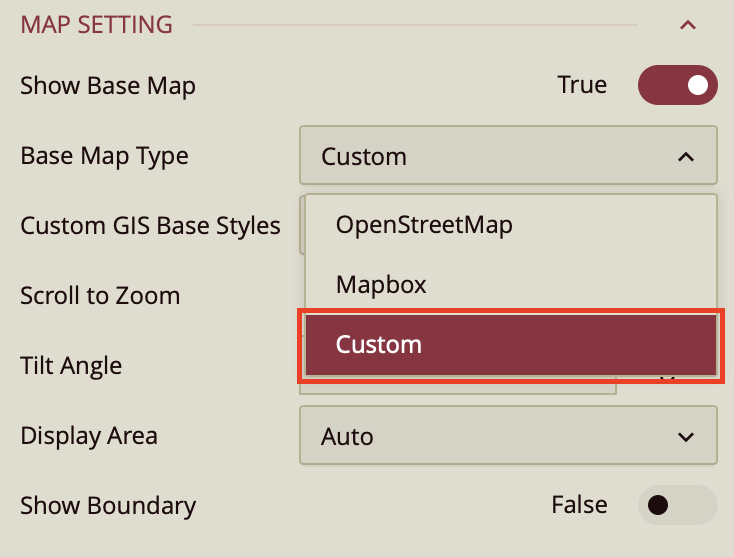Close the Base Map Type dropdown arrow
734x557 pixels.
tap(685, 157)
